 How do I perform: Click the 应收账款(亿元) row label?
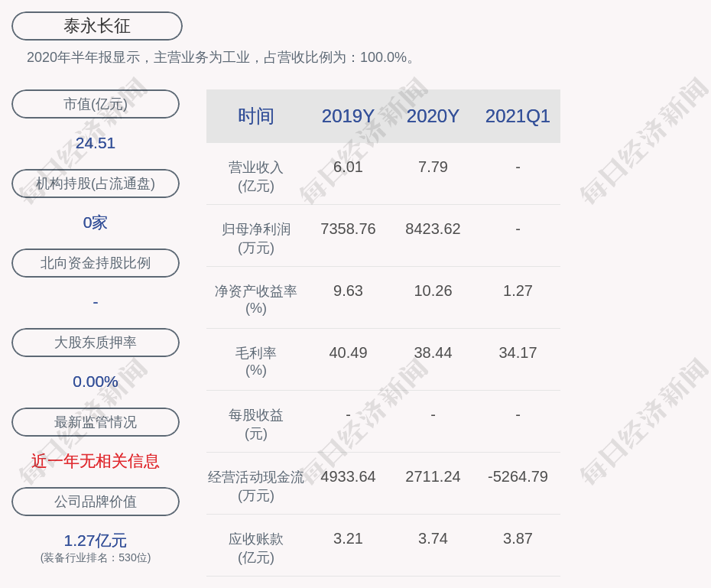pyautogui.click(x=256, y=547)
